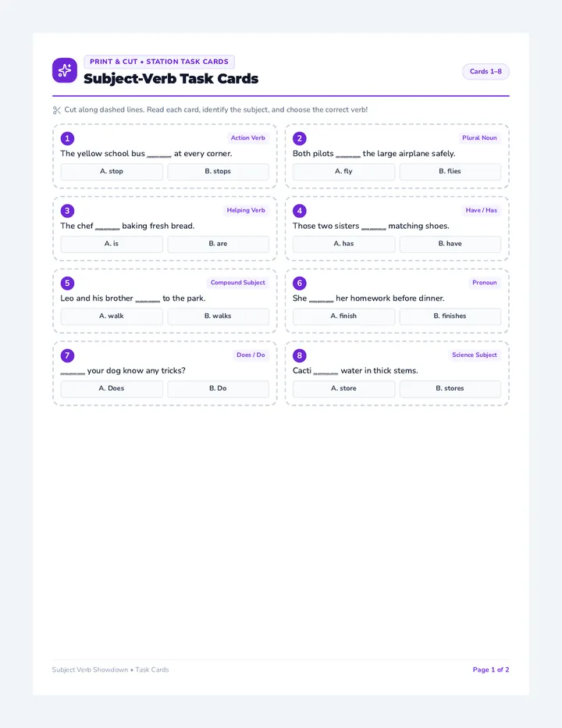The height and width of the screenshot is (728, 562).
Task: Click the number 5 card badge
Action: [67, 284]
